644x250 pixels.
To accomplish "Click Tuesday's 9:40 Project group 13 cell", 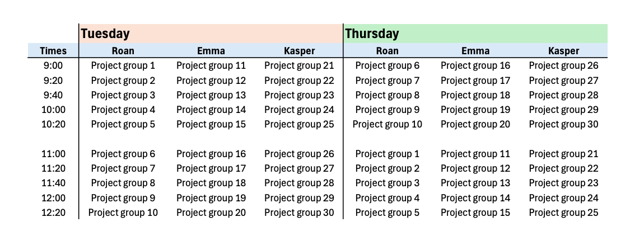I will [x=211, y=95].
